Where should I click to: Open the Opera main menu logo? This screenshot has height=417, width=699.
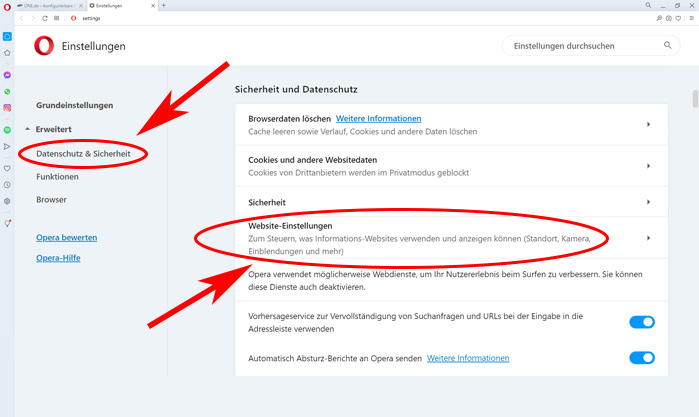click(x=7, y=7)
